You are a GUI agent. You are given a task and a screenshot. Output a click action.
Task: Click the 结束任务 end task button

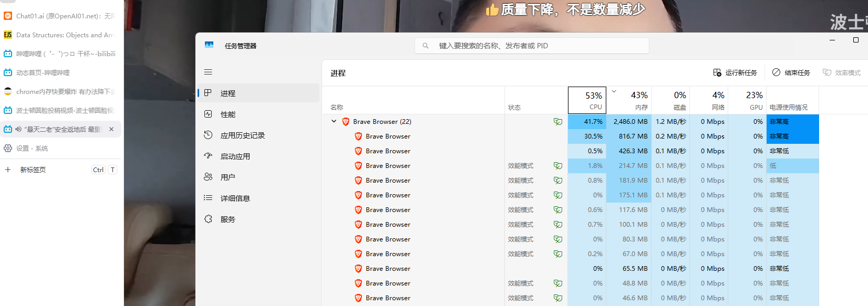tap(791, 72)
